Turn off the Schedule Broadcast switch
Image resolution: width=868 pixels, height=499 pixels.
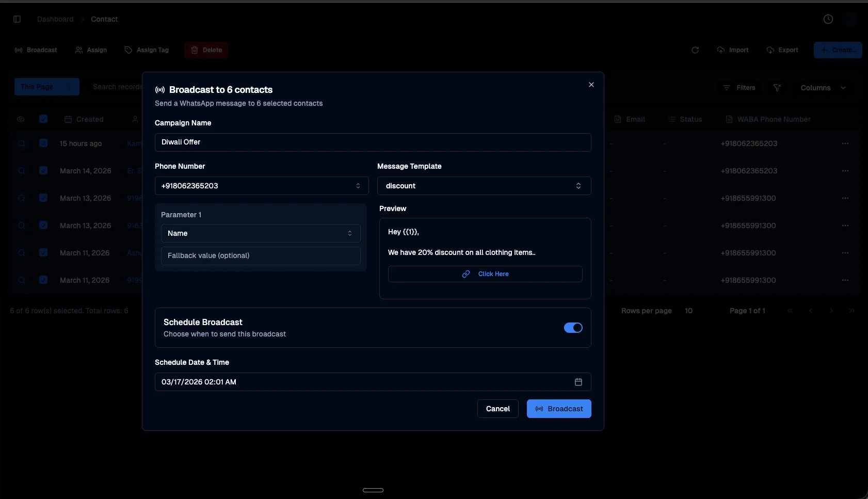coord(573,328)
